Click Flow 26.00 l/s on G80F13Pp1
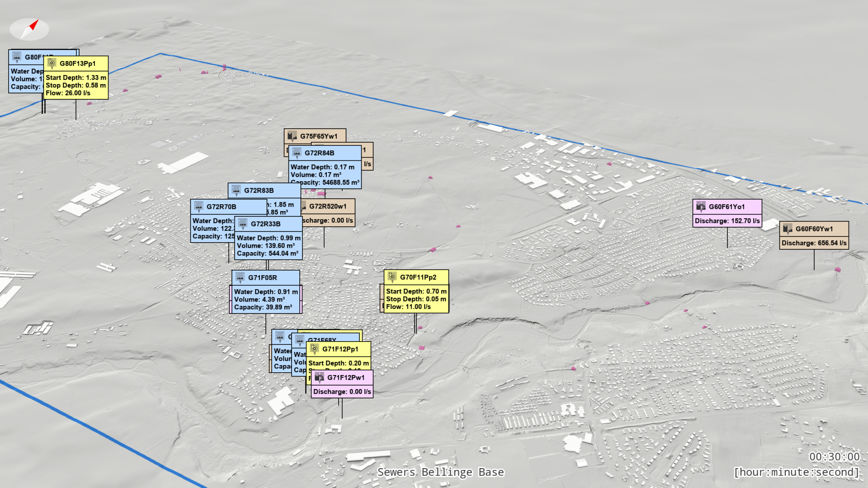868x488 pixels. [x=68, y=93]
